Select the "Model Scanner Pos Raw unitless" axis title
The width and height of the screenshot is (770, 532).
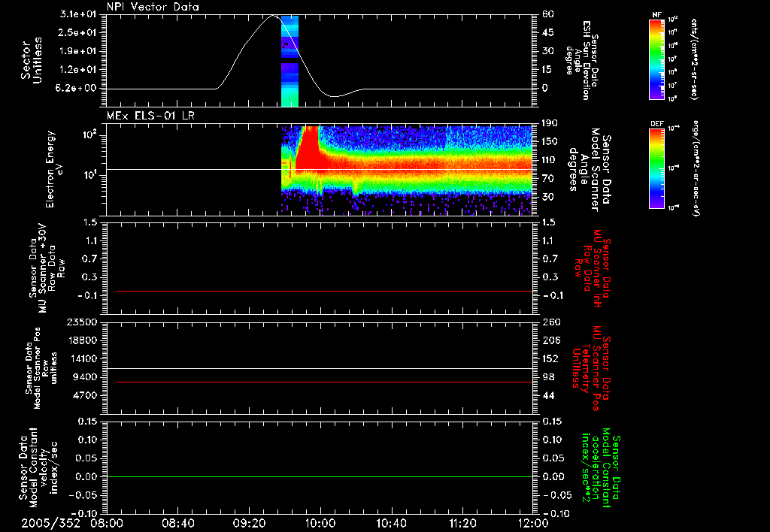(41, 368)
